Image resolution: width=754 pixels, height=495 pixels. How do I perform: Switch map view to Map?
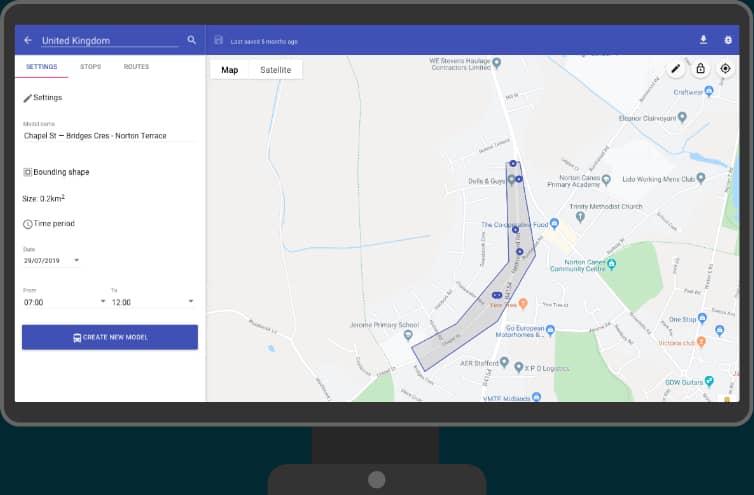230,70
